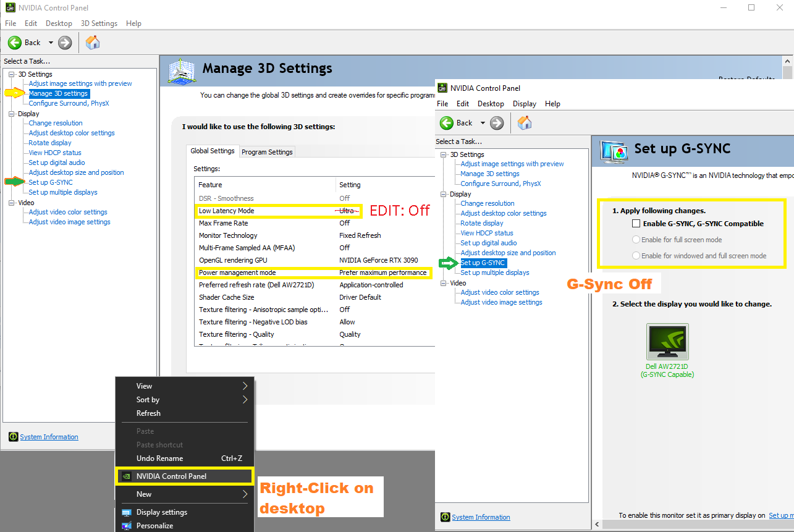Select Change resolution in left window tree
The width and height of the screenshot is (794, 532).
click(x=56, y=123)
